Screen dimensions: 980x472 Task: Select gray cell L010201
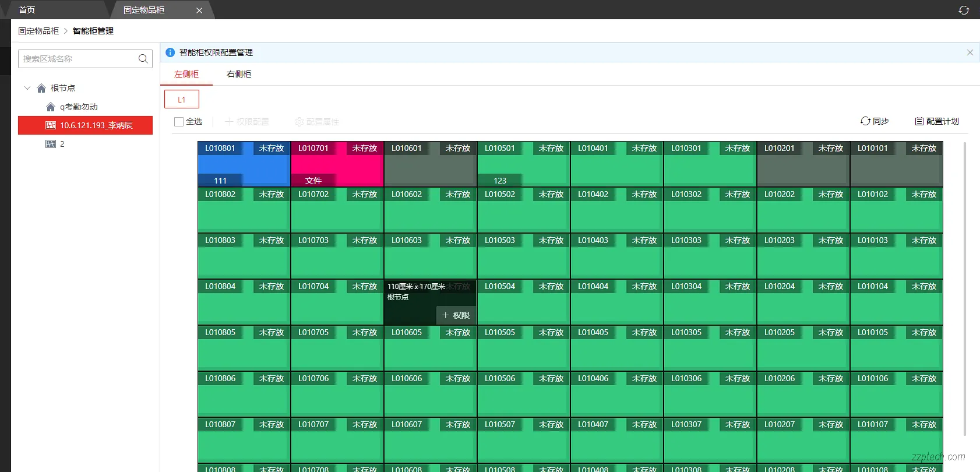[x=803, y=164]
